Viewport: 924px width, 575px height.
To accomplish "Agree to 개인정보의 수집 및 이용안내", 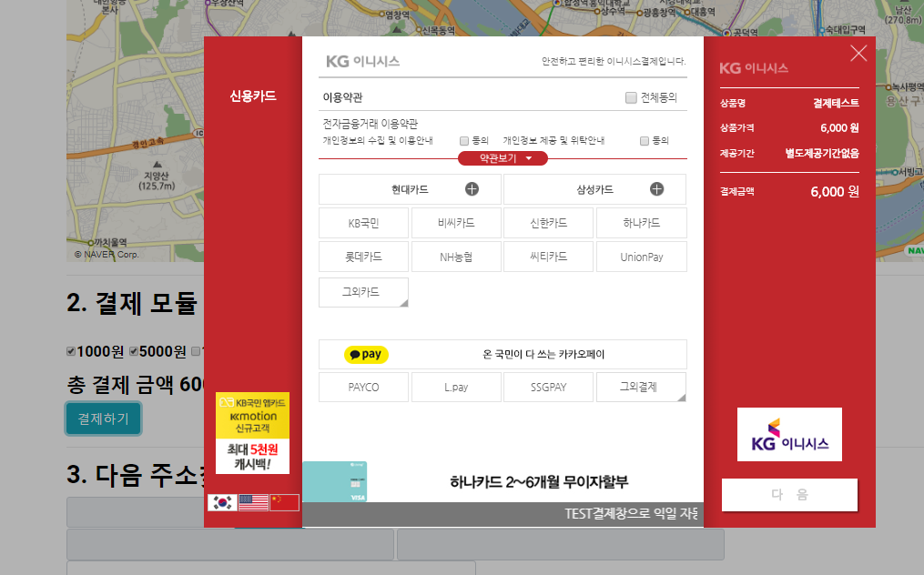I will click(x=463, y=141).
